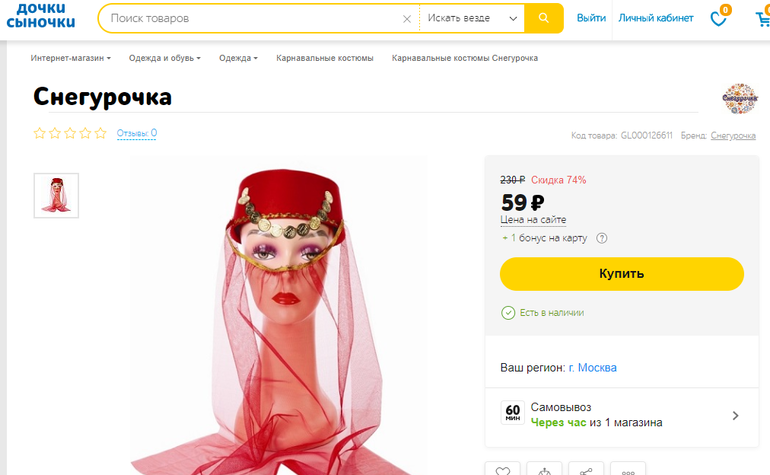Image resolution: width=770 pixels, height=475 pixels.
Task: Go to 'Карнавальные костюмы' breadcrumb
Action: pyautogui.click(x=325, y=58)
